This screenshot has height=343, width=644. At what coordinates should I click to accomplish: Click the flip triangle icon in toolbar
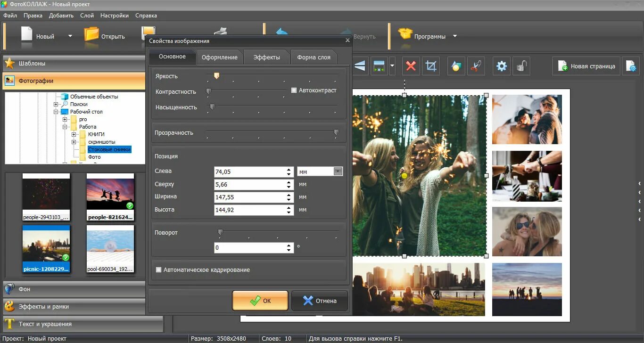coord(360,66)
